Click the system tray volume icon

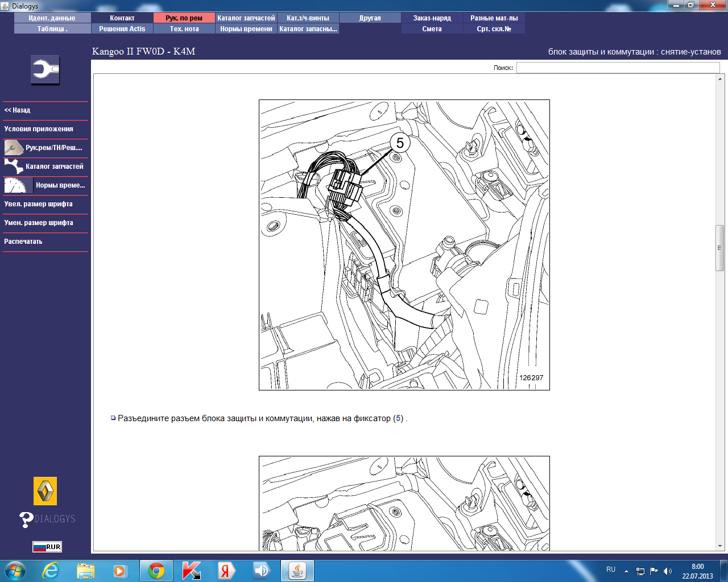[x=668, y=571]
